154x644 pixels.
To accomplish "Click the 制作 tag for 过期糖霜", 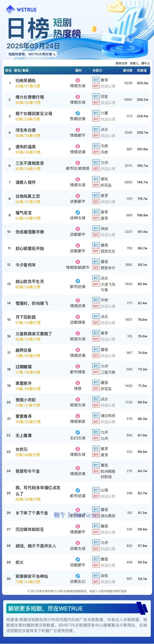I will (96, 372).
